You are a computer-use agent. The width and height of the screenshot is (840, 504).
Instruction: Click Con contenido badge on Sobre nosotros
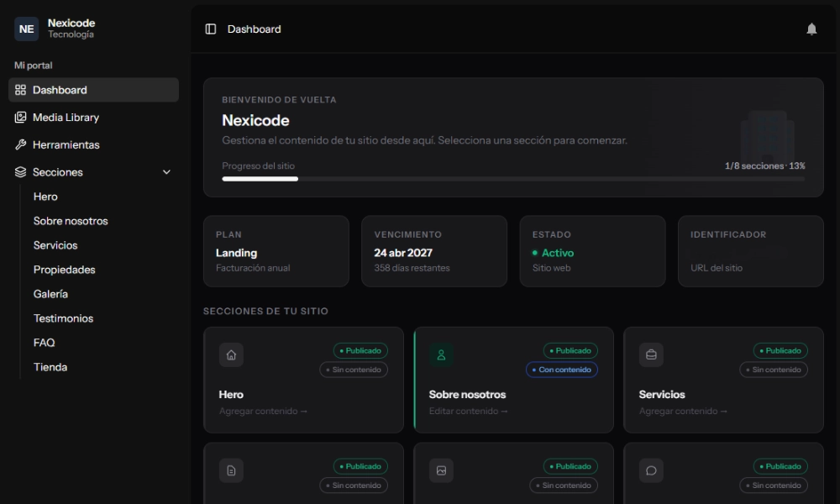pos(562,370)
